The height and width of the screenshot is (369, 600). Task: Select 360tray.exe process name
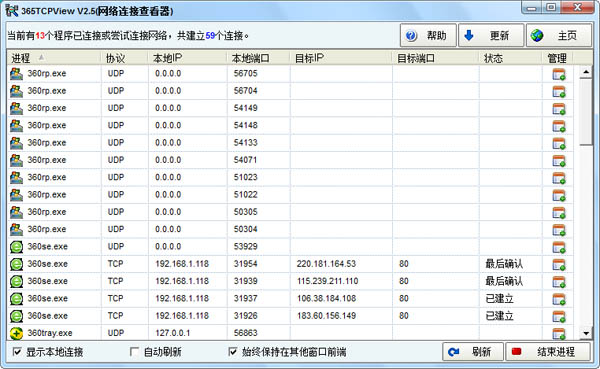(50, 333)
